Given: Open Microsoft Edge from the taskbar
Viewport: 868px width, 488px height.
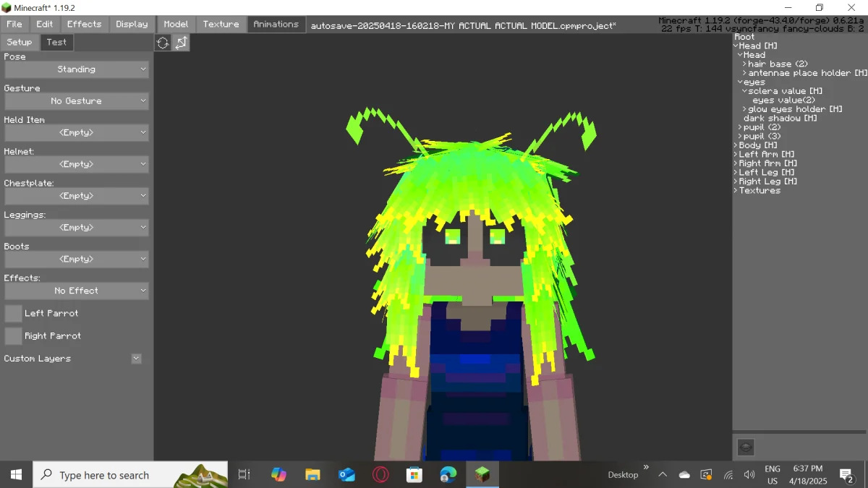Looking at the screenshot, I should click(448, 475).
